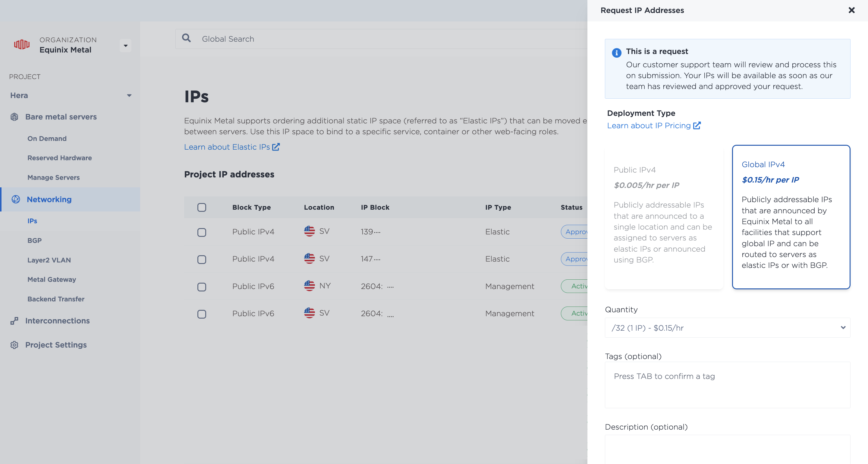Check the 139 Public IPv4 row
The width and height of the screenshot is (868, 464).
pos(202,232)
